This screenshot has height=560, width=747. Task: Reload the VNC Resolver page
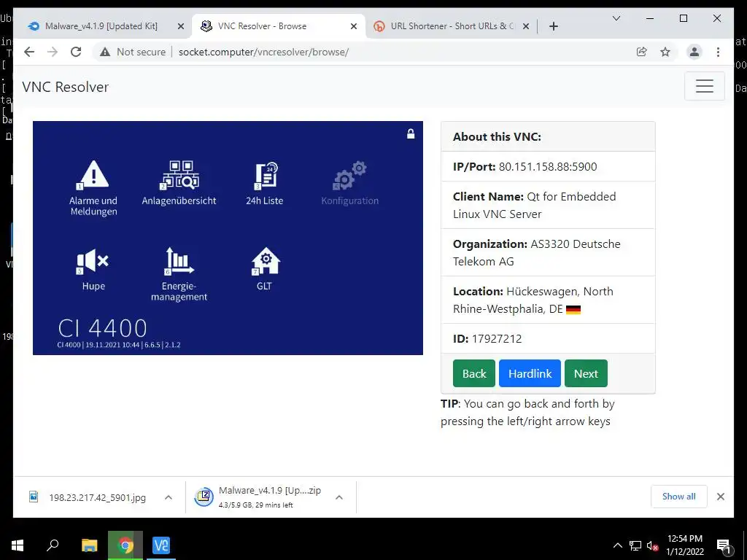coord(76,52)
